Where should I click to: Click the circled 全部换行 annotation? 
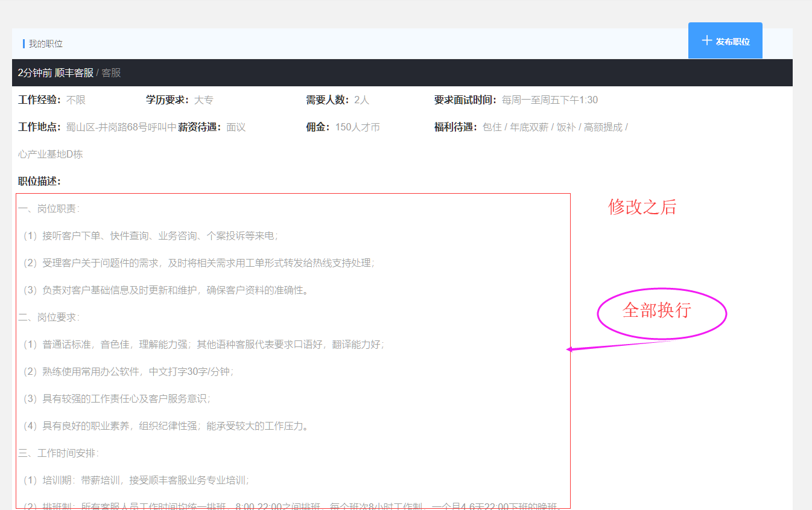pyautogui.click(x=661, y=312)
